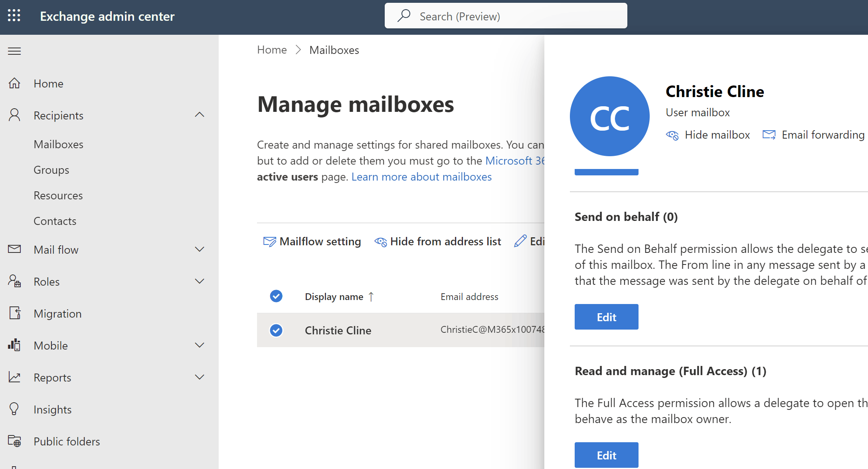Uncheck the Christie Cline row checkbox

(x=276, y=330)
